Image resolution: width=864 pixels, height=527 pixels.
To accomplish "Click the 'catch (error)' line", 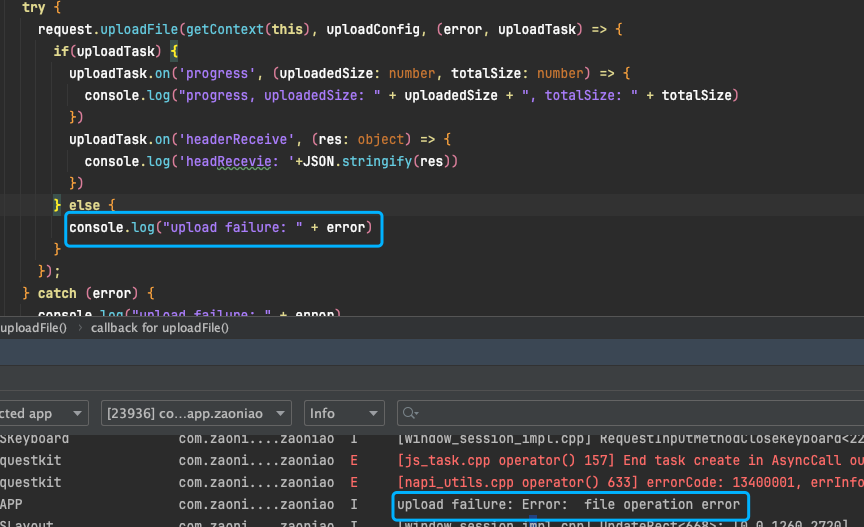I will point(90,293).
